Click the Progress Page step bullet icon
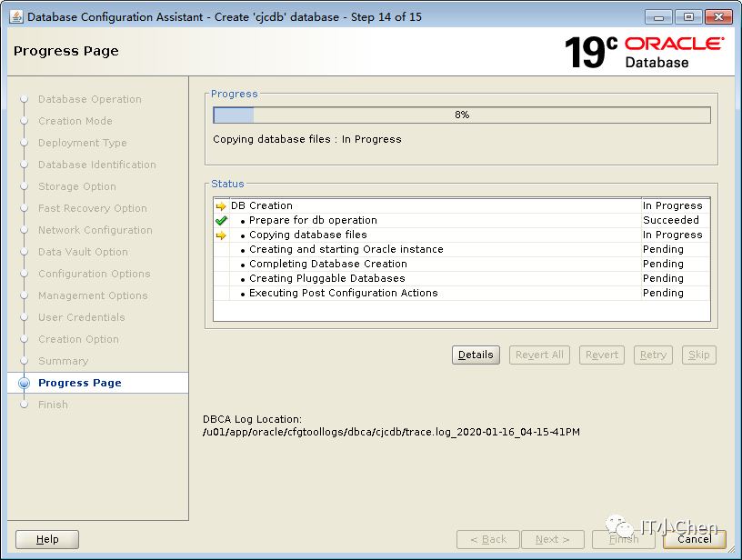Screen dimensions: 742x560 click(x=25, y=383)
